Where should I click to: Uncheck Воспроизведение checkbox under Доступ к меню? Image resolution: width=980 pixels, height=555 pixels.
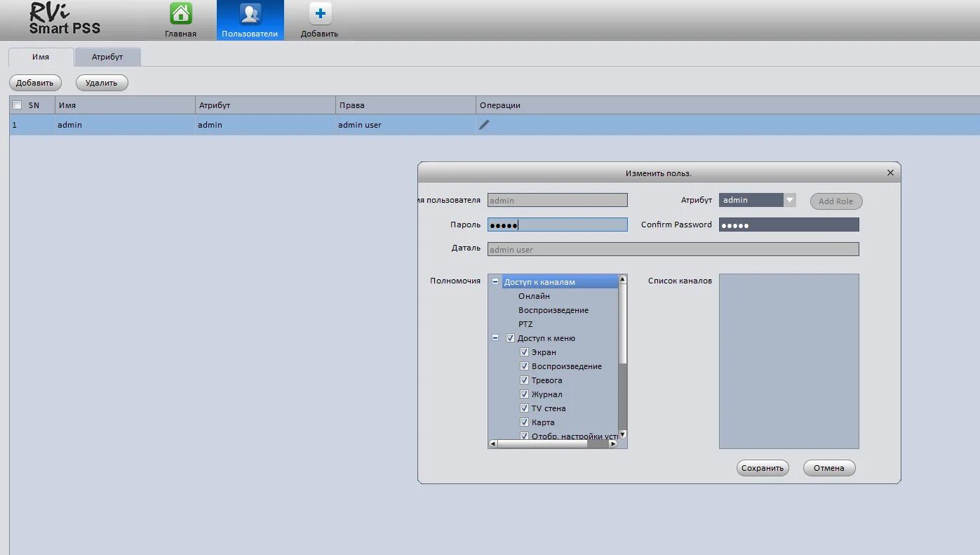click(524, 366)
